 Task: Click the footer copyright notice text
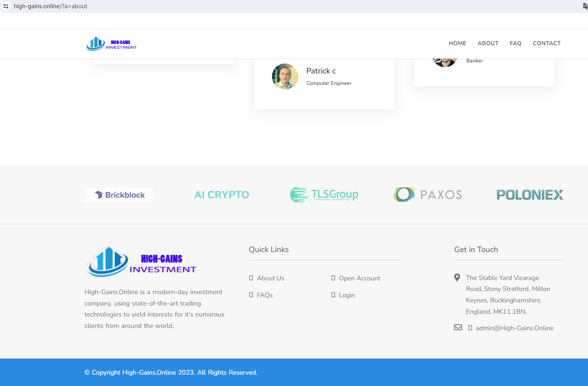171,372
